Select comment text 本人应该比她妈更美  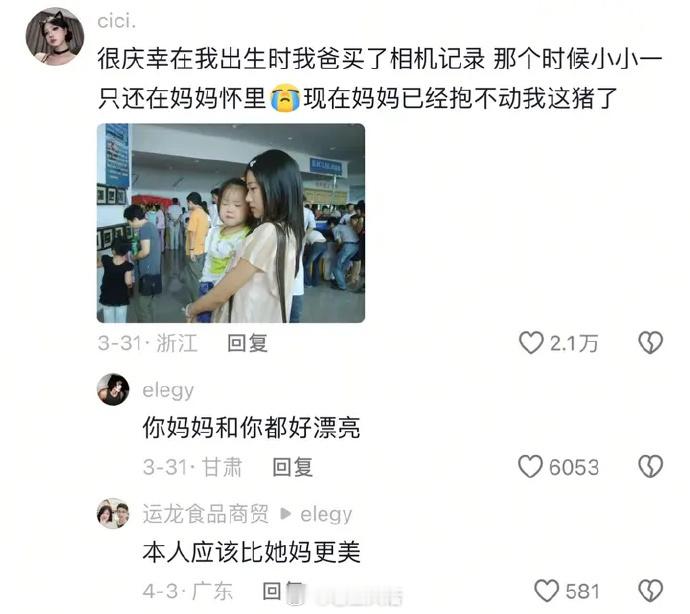pos(251,551)
